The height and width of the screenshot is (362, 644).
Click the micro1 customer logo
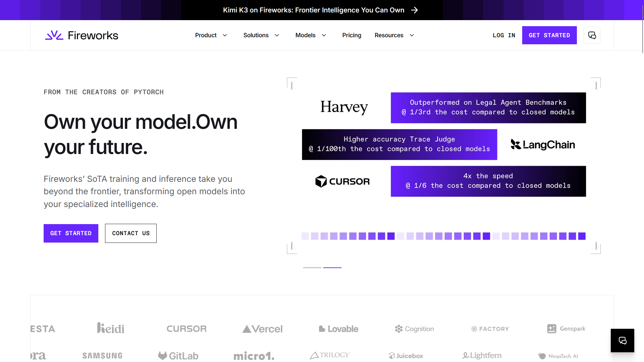click(x=254, y=356)
